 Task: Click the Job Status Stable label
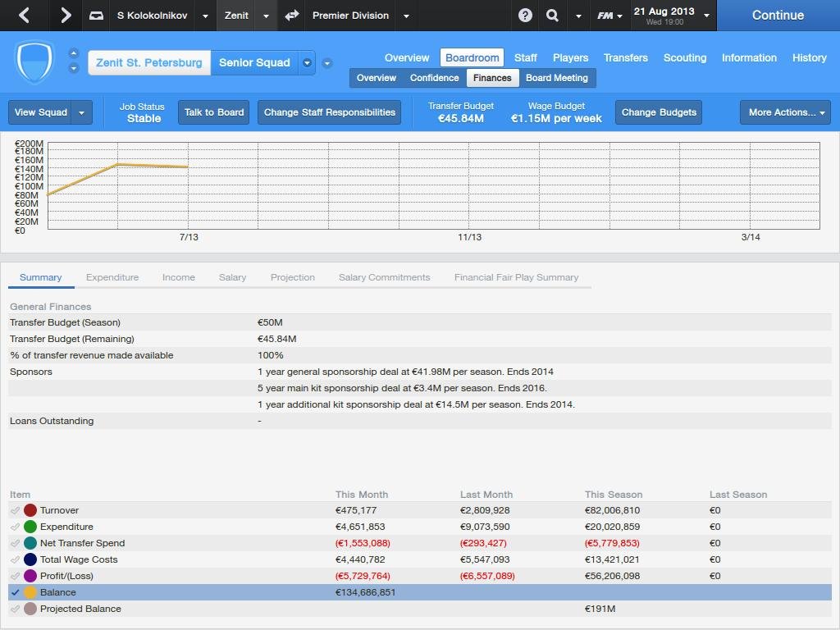(x=143, y=113)
